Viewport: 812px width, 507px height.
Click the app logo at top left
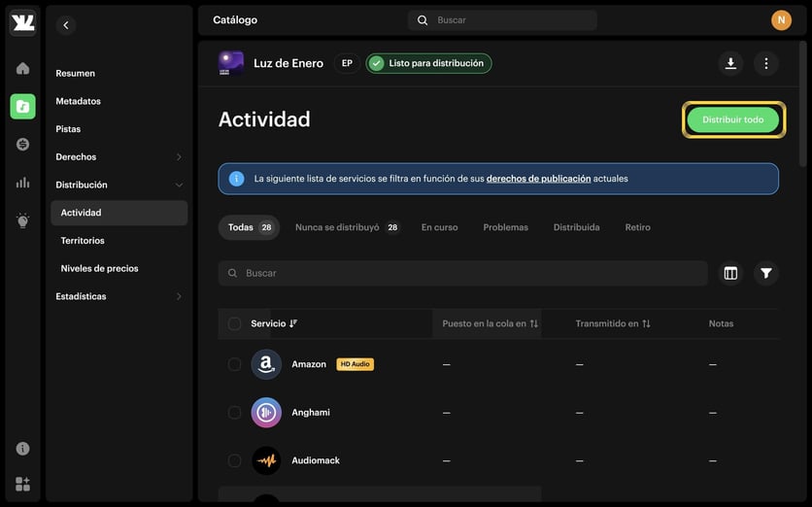22,22
